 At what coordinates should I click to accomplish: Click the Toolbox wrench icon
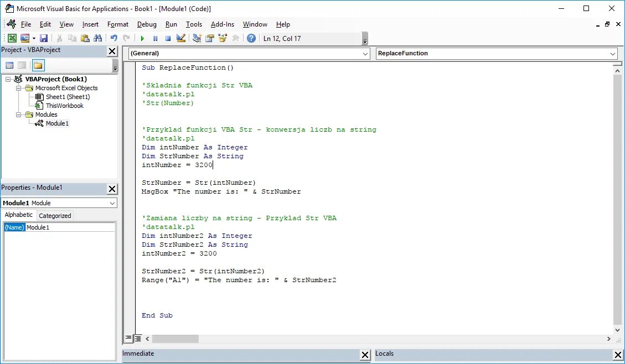coord(236,38)
